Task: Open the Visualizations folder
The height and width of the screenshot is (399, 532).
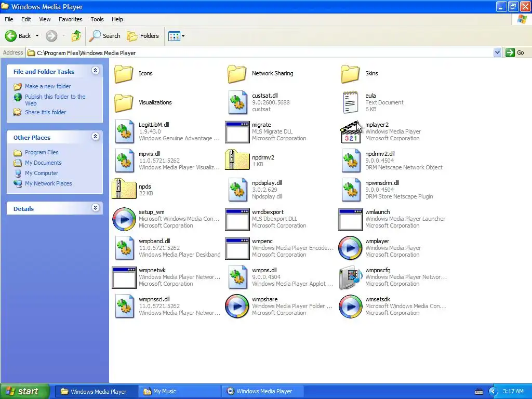Action: point(124,103)
